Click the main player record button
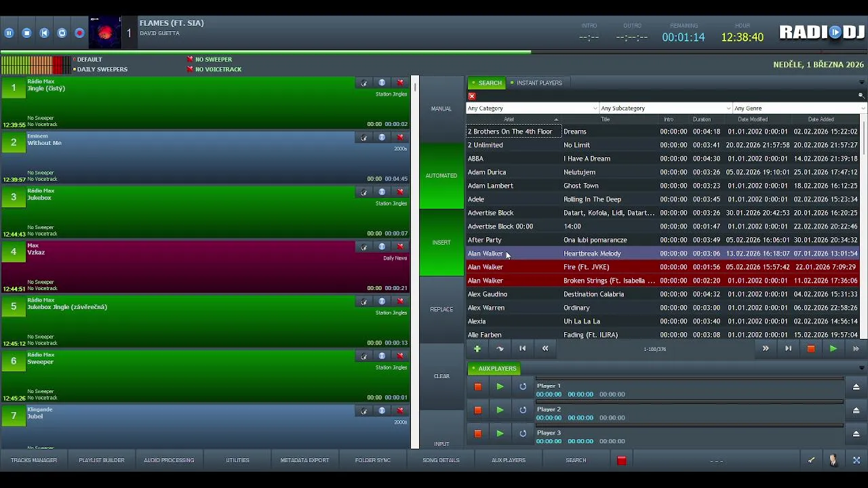 coord(79,33)
